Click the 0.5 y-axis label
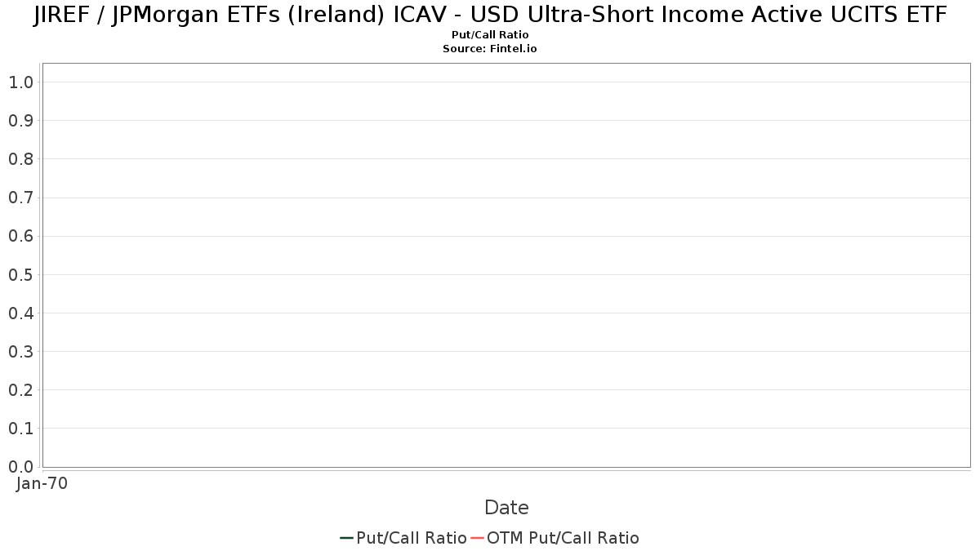Viewport: 980px width, 551px height. (x=20, y=274)
